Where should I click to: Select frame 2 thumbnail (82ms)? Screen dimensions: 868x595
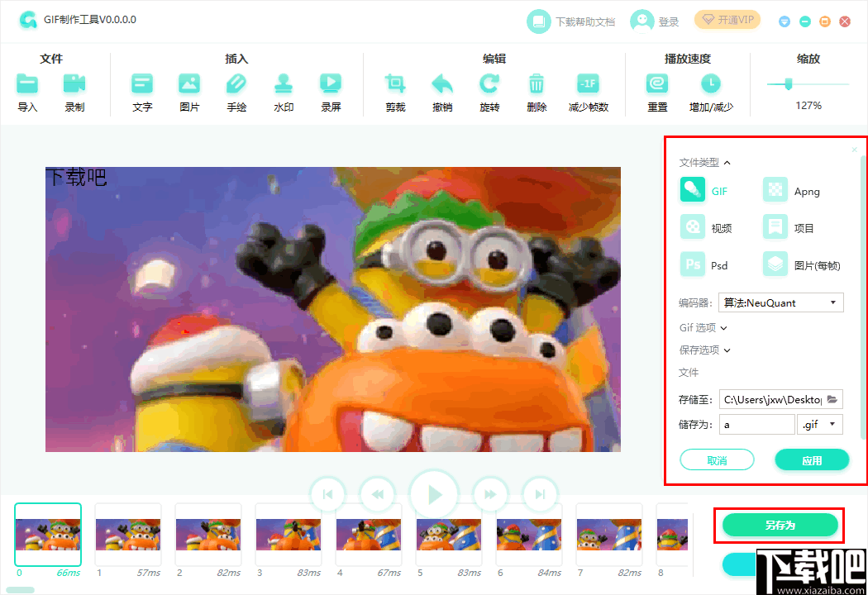click(208, 534)
